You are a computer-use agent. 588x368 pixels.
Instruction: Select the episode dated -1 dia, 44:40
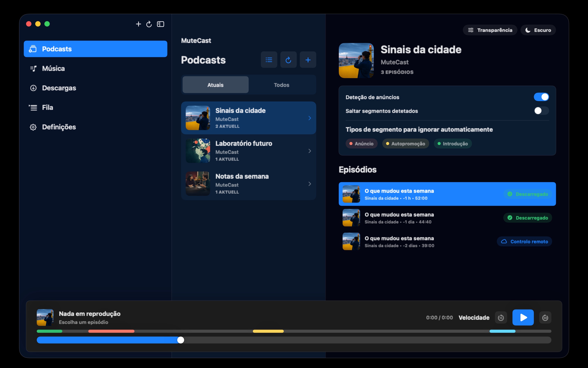pos(447,218)
